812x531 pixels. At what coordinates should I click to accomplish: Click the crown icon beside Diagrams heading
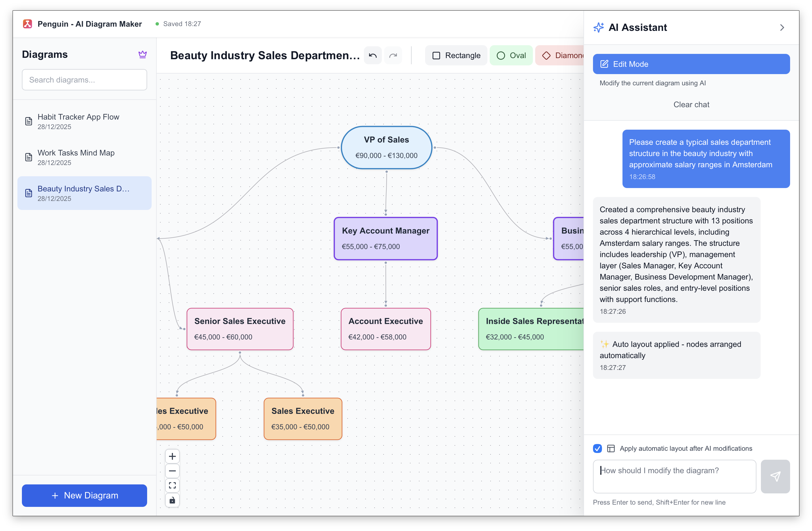click(x=143, y=54)
